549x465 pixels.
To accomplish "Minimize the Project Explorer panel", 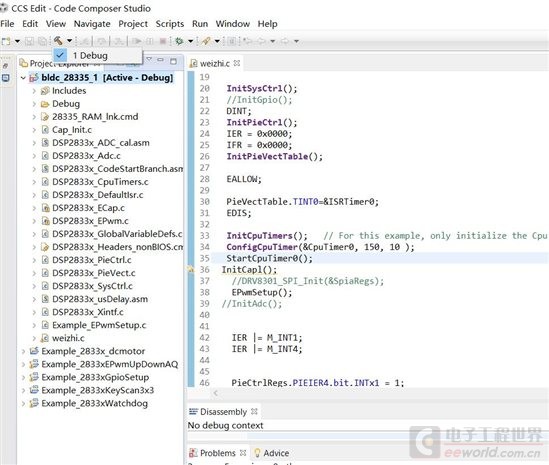I will click(x=160, y=60).
